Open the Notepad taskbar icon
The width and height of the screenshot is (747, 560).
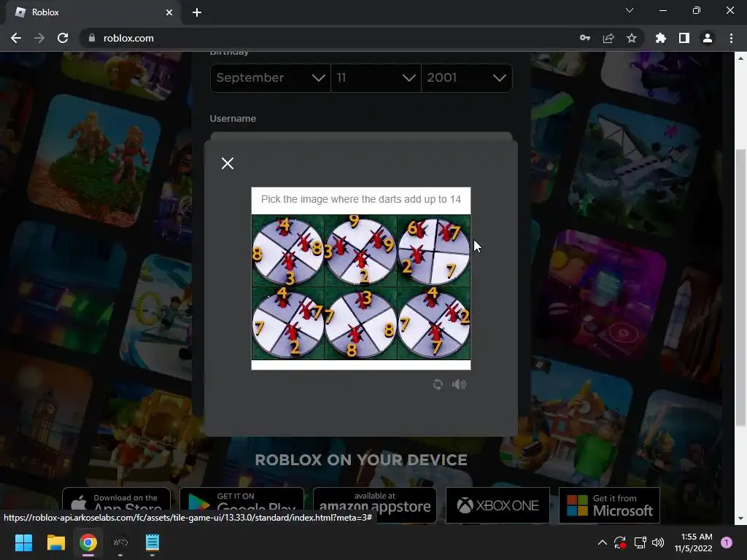click(x=152, y=542)
